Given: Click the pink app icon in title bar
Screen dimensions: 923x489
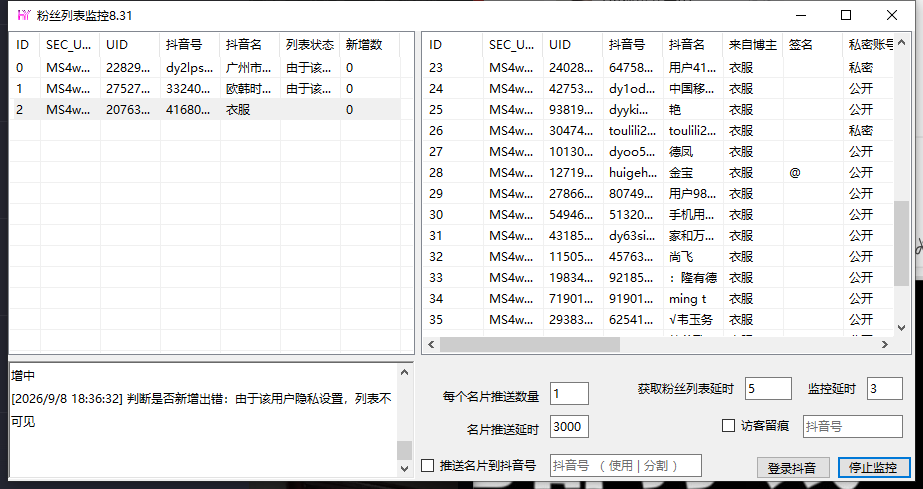Looking at the screenshot, I should (x=24, y=15).
